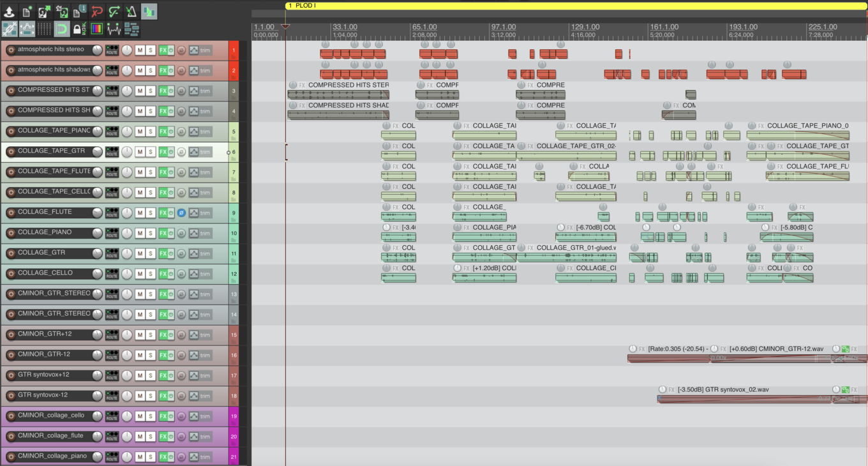
Task: Open the rainbow color spectrum icon
Action: pyautogui.click(x=96, y=29)
